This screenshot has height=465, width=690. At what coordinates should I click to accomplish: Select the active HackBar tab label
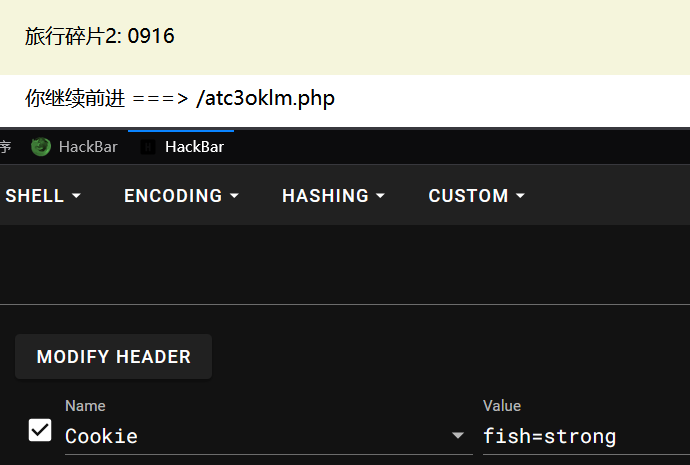click(194, 147)
